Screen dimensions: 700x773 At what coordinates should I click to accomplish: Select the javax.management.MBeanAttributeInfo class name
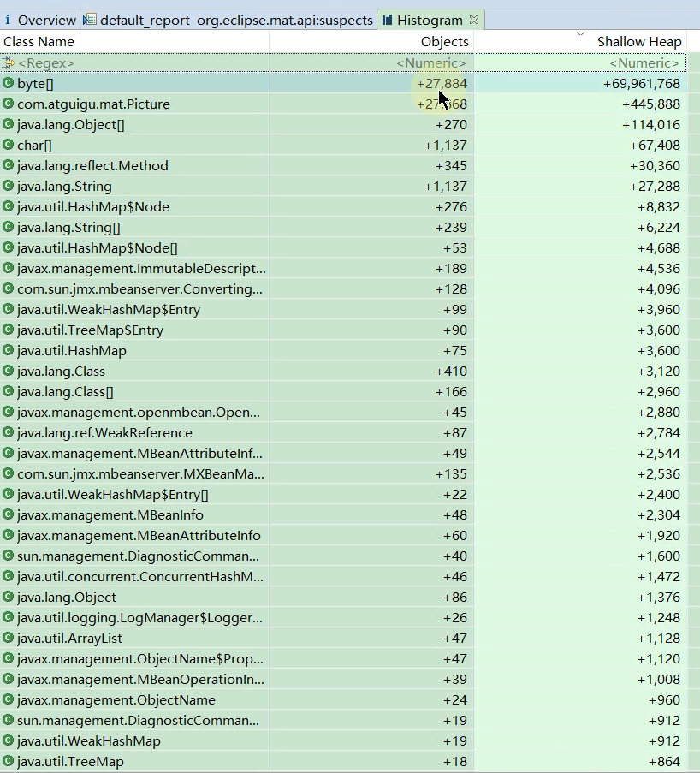tap(139, 535)
